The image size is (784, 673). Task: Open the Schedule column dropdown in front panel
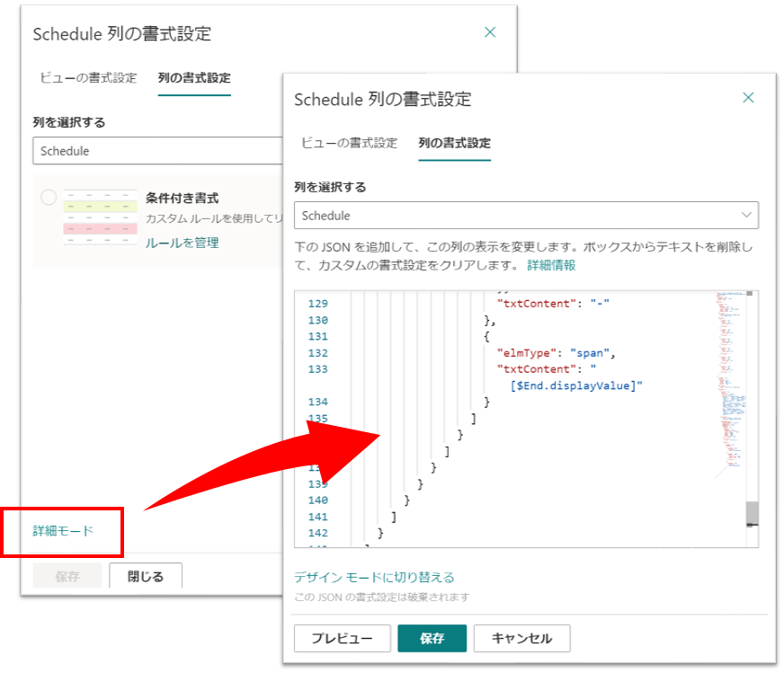click(x=526, y=216)
